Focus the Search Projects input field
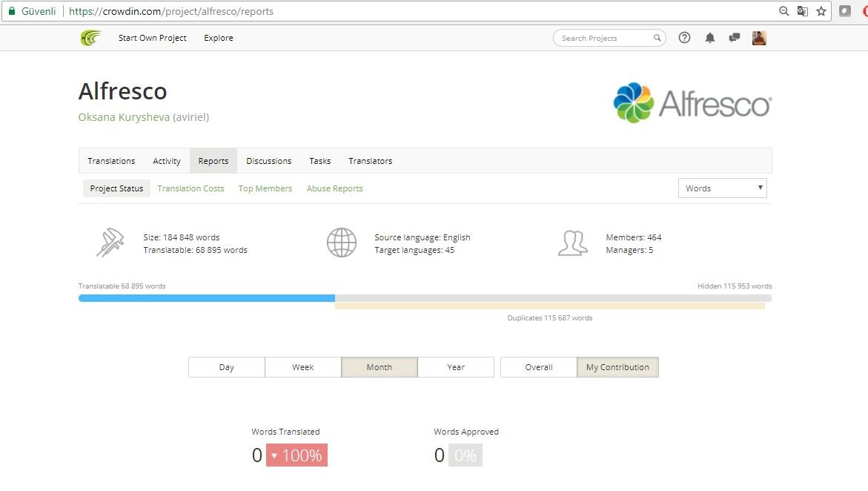This screenshot has height=491, width=868. tap(605, 38)
